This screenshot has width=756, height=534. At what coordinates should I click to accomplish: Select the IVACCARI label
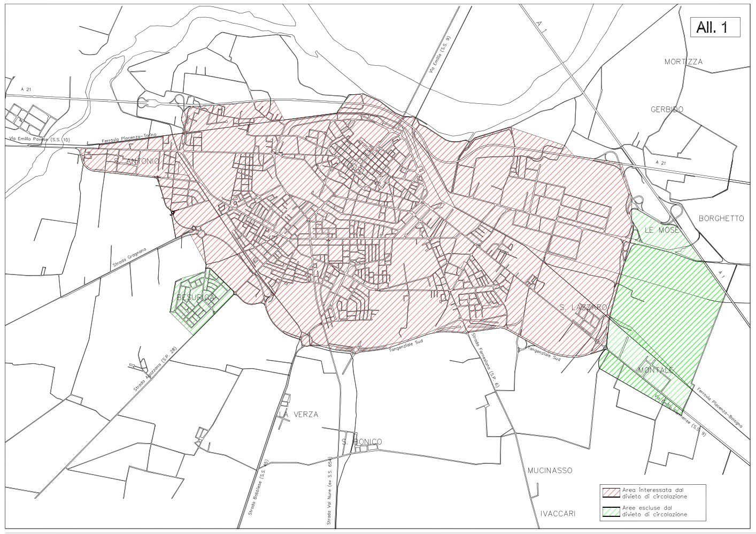tap(558, 513)
